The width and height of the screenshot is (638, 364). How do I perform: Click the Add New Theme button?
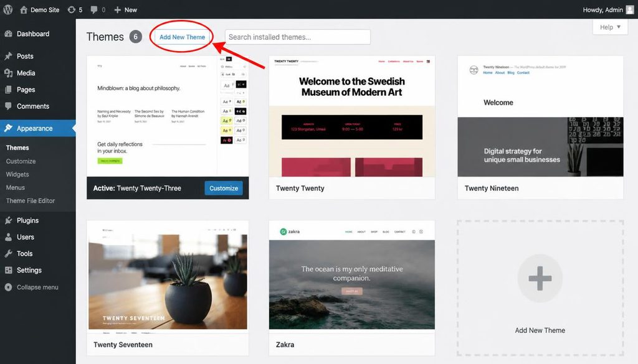(x=182, y=37)
